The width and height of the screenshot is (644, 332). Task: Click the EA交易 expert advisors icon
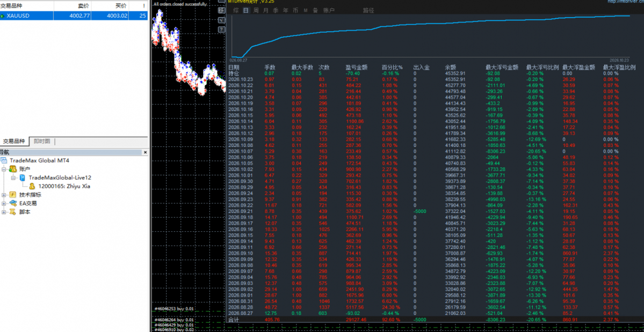(13, 203)
